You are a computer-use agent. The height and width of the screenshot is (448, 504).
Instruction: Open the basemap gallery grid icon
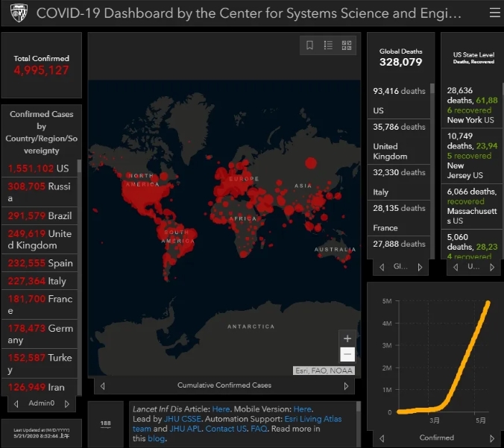tap(347, 45)
